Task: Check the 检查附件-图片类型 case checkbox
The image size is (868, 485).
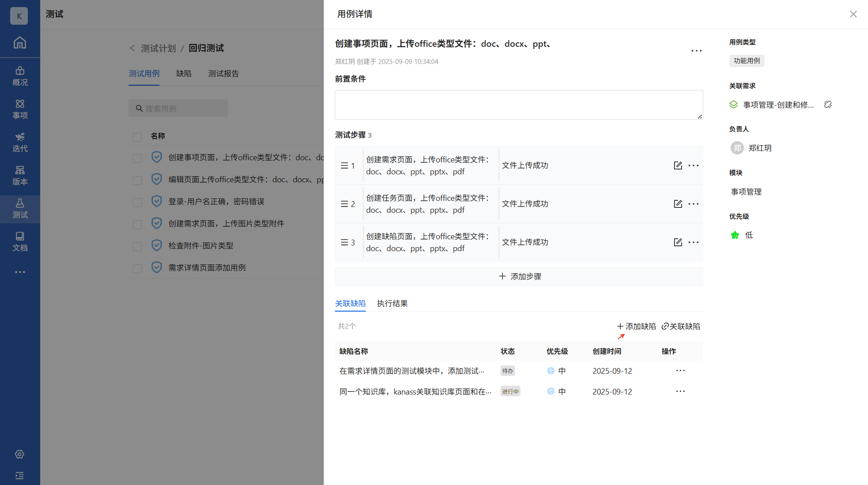Action: [x=137, y=246]
